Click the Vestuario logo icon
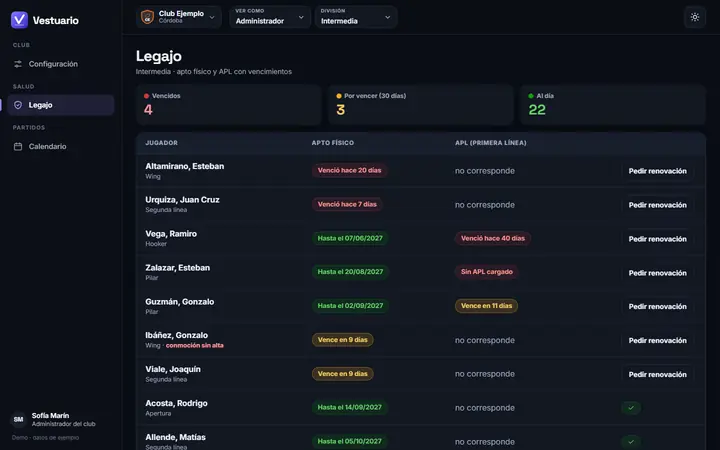 (19, 20)
